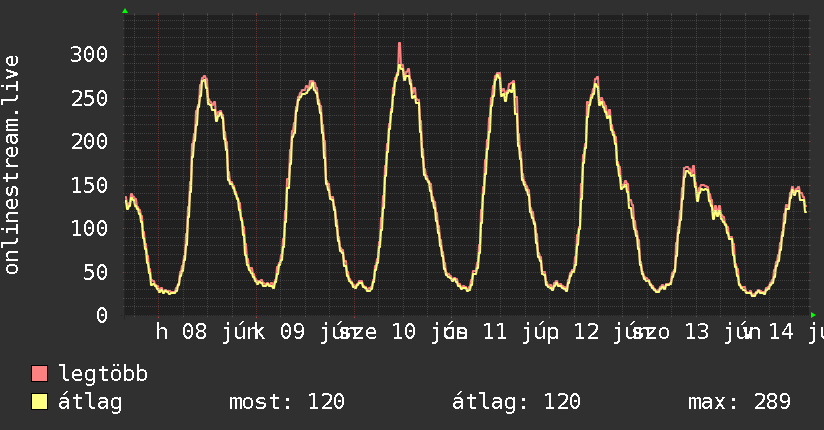Click the '08' date axis label
The height and width of the screenshot is (430, 824).
coord(195,332)
